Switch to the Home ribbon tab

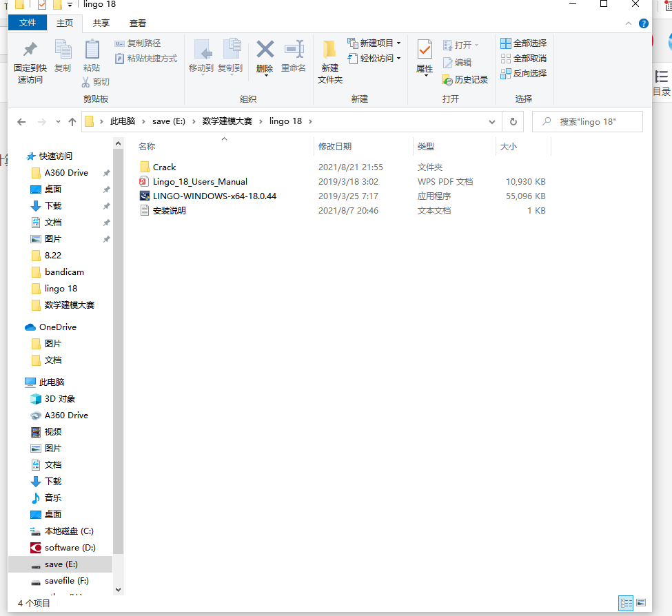[x=65, y=23]
